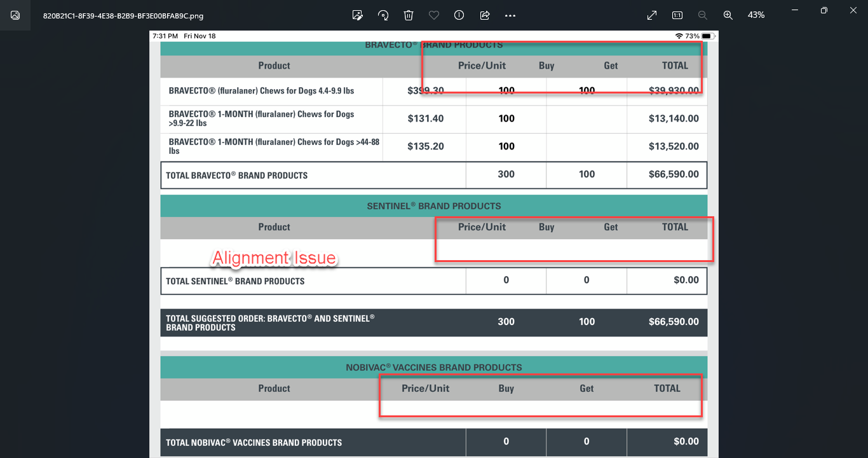This screenshot has height=458, width=868.
Task: Click Bravecto Chews for Dogs 4.4-9.9 lbs
Action: pos(261,91)
